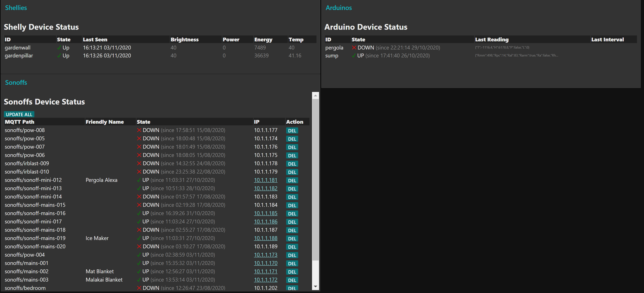
Task: Click the green check icon for sonoffs/mains-001
Action: click(x=139, y=263)
